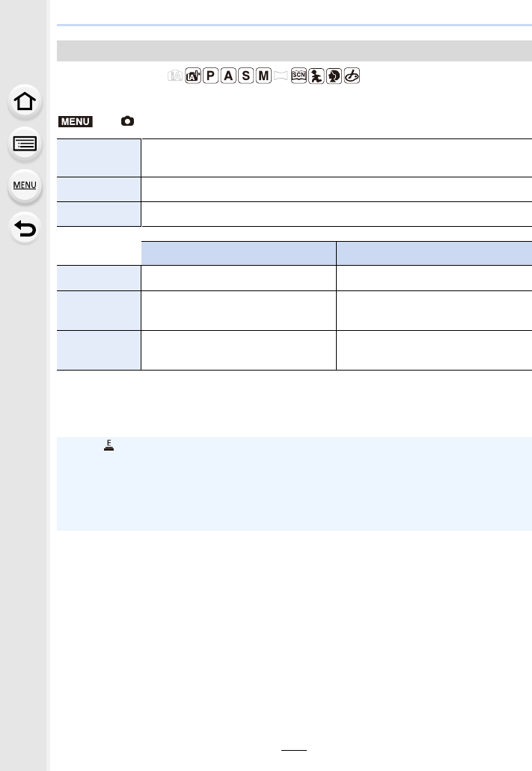This screenshot has height=771, width=532.
Task: Select the greyed-out Intelligent Auto mode icon
Action: coord(175,76)
